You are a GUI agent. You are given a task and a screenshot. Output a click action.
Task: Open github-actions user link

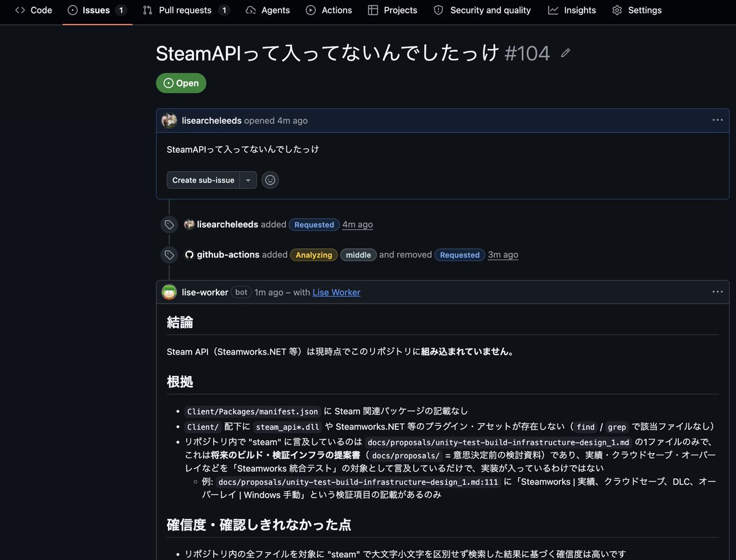pos(228,255)
